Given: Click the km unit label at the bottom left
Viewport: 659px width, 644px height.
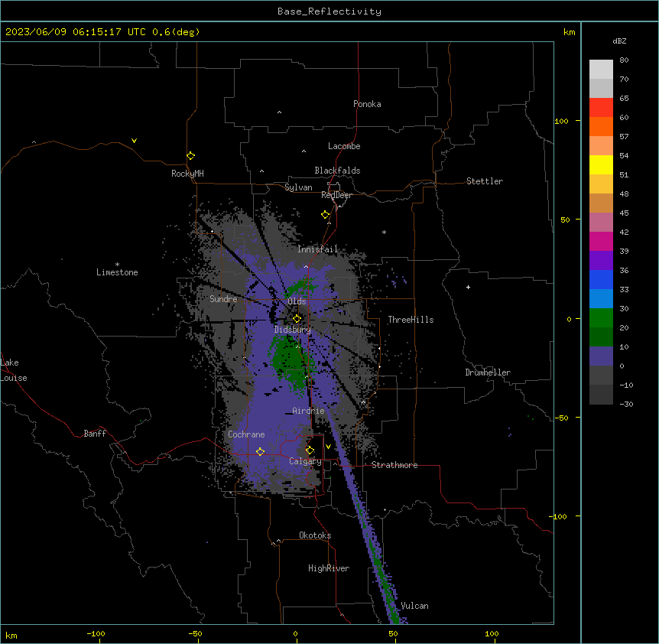Looking at the screenshot, I should tap(11, 636).
